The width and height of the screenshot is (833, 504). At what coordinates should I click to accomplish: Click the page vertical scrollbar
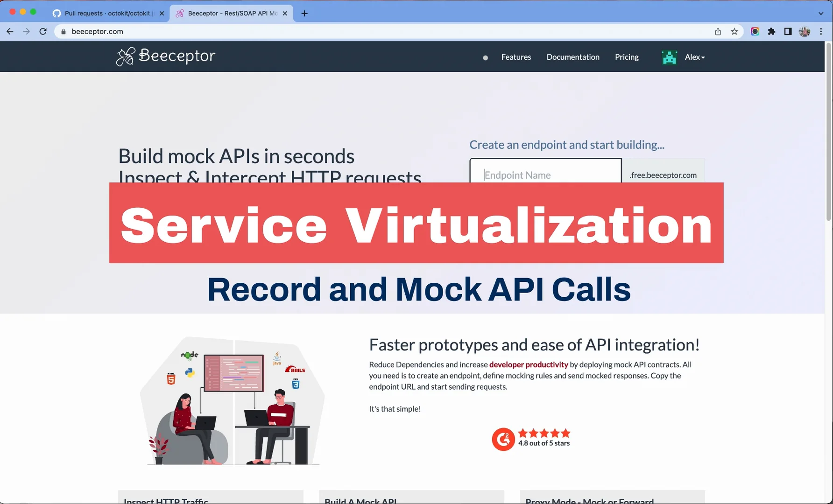pyautogui.click(x=829, y=131)
